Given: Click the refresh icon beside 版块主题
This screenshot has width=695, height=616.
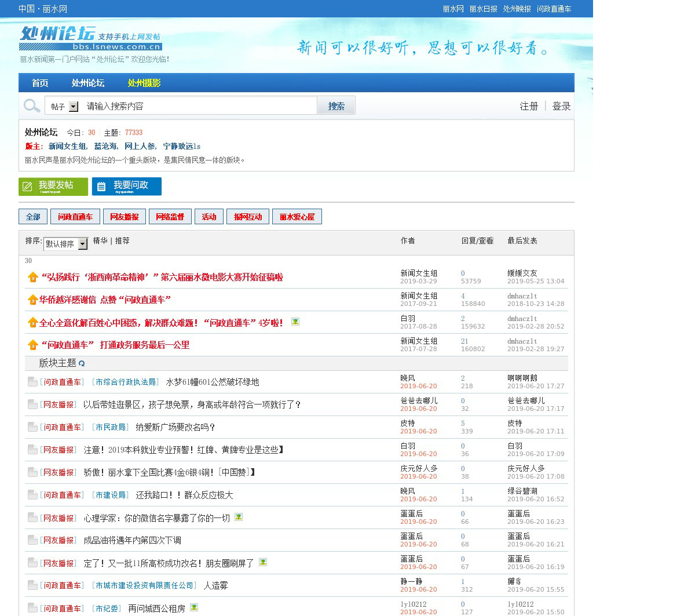Looking at the screenshot, I should (x=82, y=363).
